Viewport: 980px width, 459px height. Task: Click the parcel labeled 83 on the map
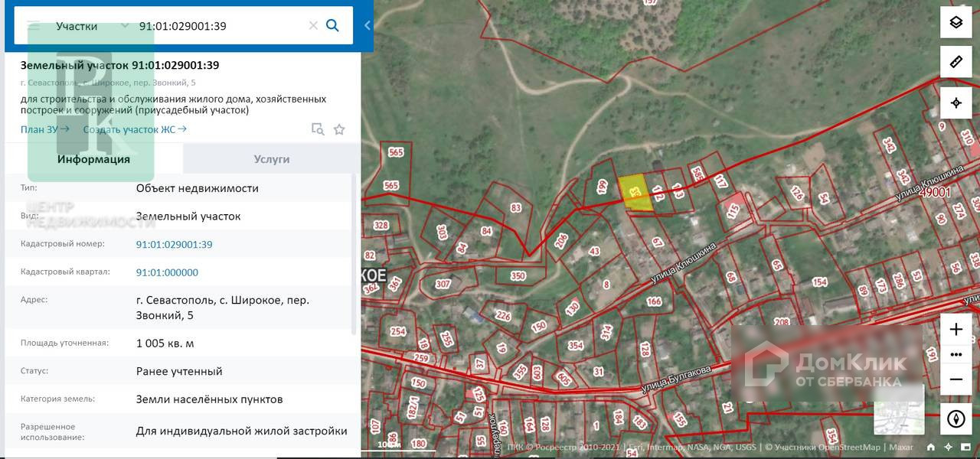(515, 207)
